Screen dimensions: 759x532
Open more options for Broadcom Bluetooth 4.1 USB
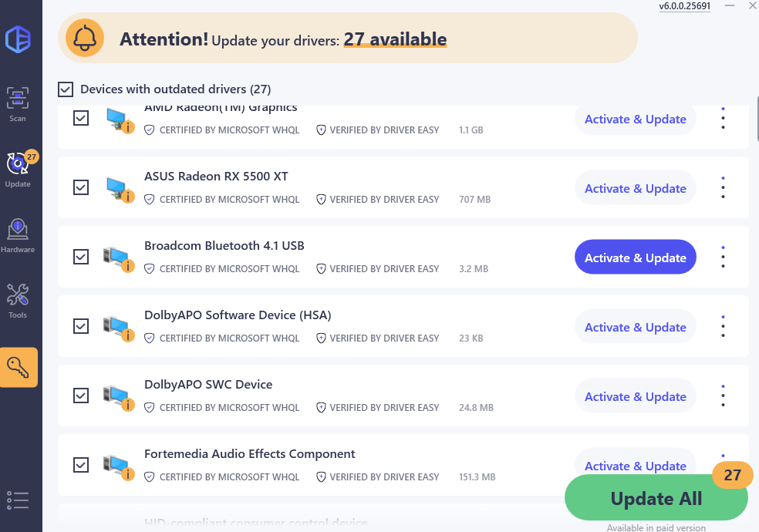723,257
